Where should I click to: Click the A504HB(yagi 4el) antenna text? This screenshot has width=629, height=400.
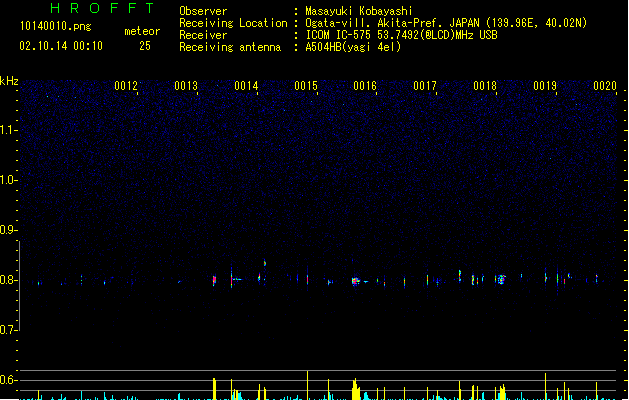(353, 47)
